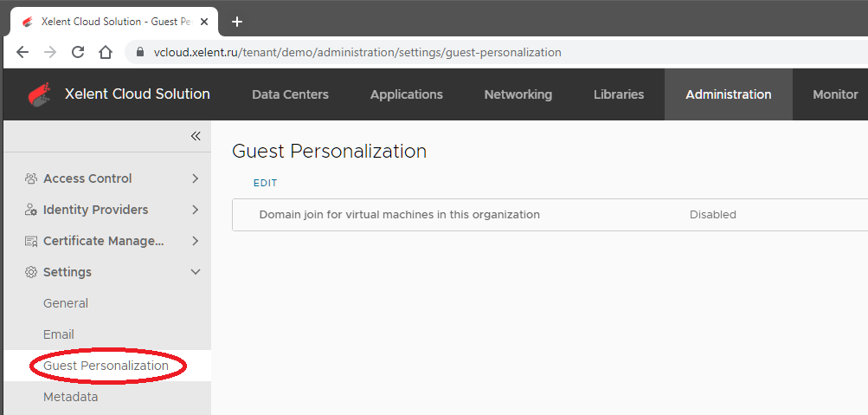Click the Identity Providers icon
The image size is (868, 415).
(31, 210)
